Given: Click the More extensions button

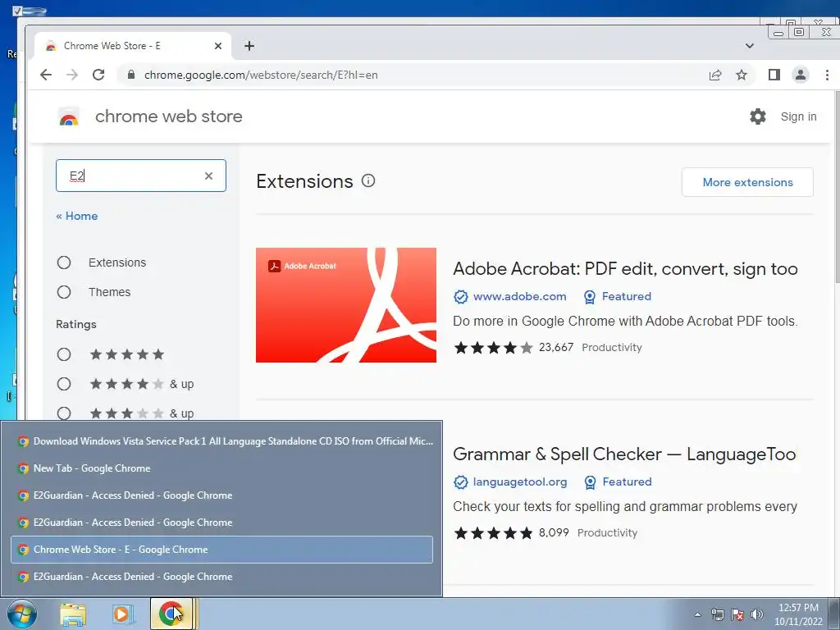Looking at the screenshot, I should (x=747, y=182).
